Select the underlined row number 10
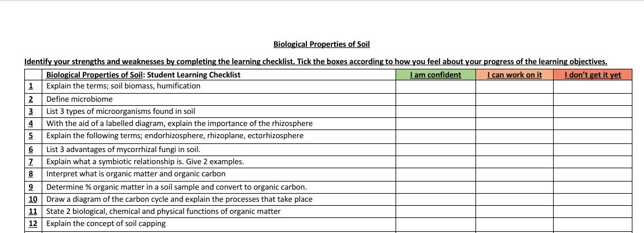The height and width of the screenshot is (233, 644). 33,199
